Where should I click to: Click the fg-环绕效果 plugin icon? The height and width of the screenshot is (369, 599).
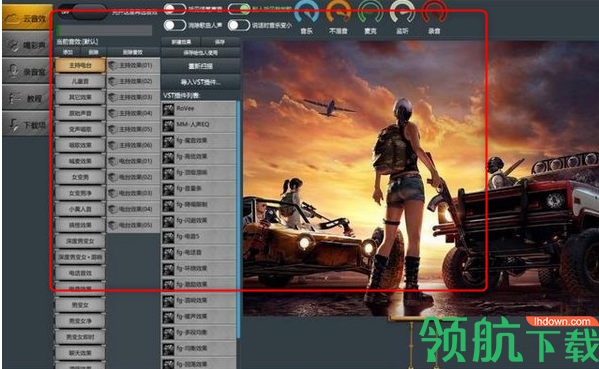tap(168, 270)
